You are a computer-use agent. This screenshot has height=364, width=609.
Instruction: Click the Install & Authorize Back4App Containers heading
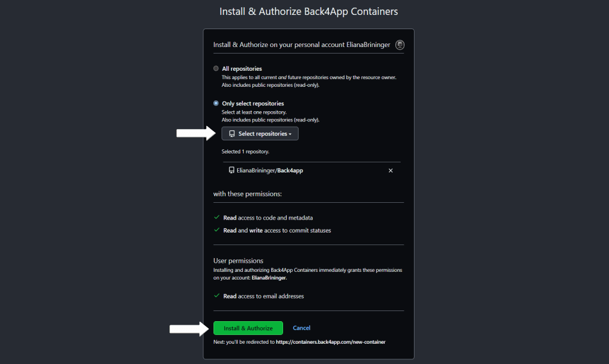click(x=309, y=11)
